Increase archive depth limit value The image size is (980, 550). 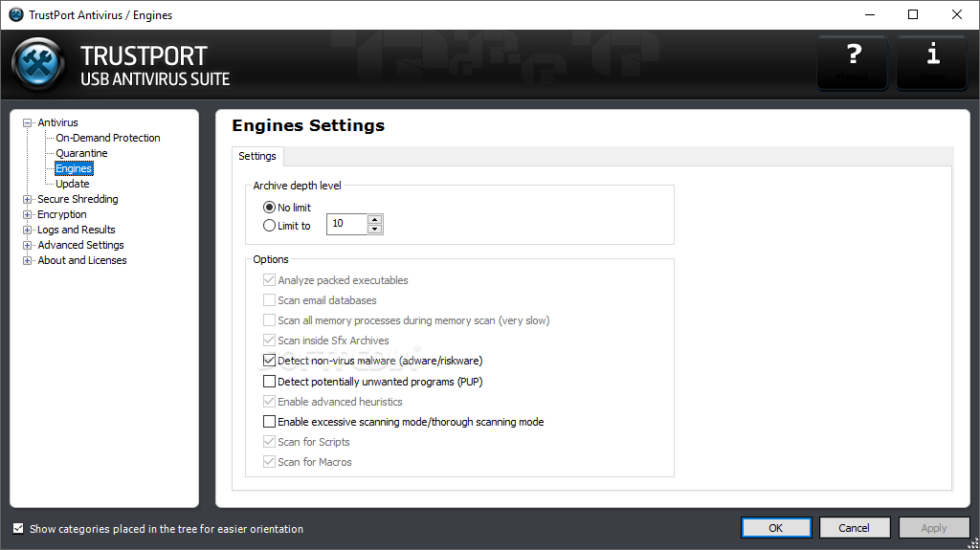(375, 219)
